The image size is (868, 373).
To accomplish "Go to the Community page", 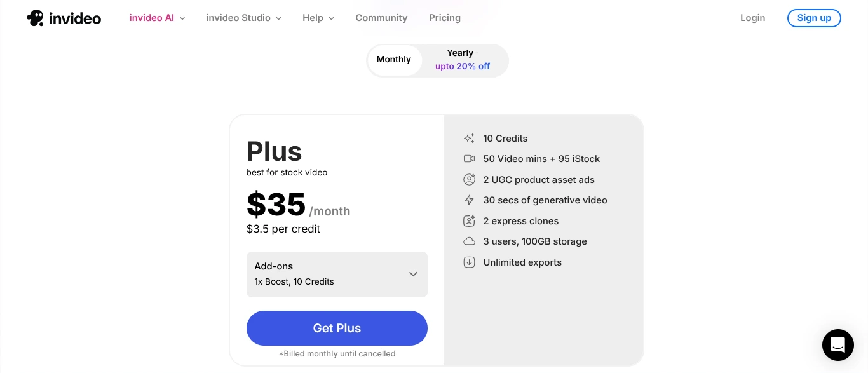I will [381, 18].
